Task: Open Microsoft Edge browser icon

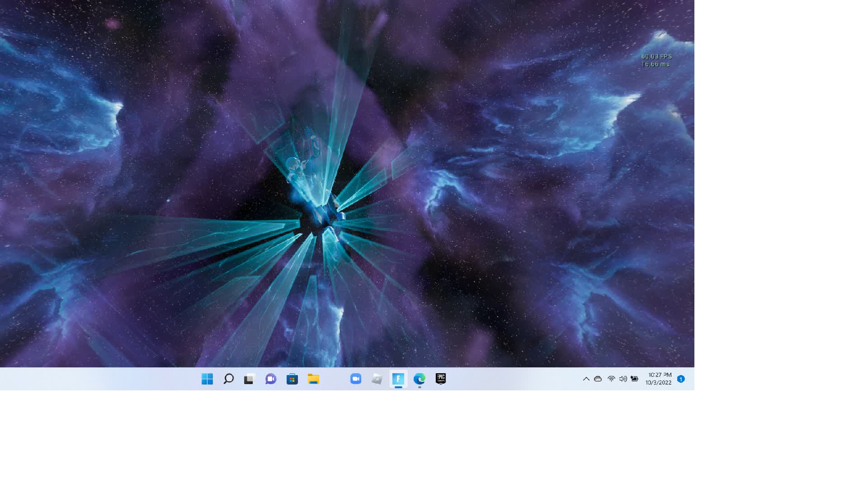Action: (x=420, y=379)
